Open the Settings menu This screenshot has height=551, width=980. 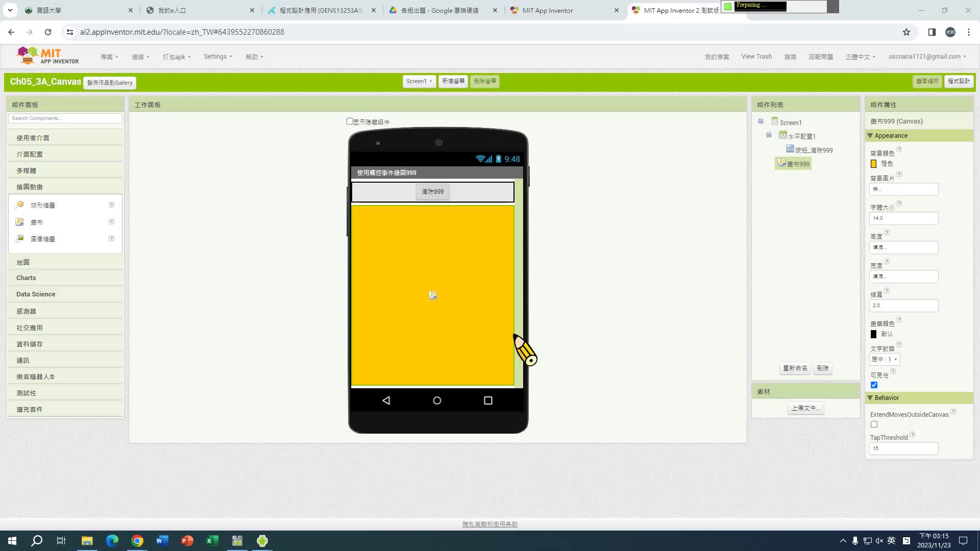tap(218, 57)
